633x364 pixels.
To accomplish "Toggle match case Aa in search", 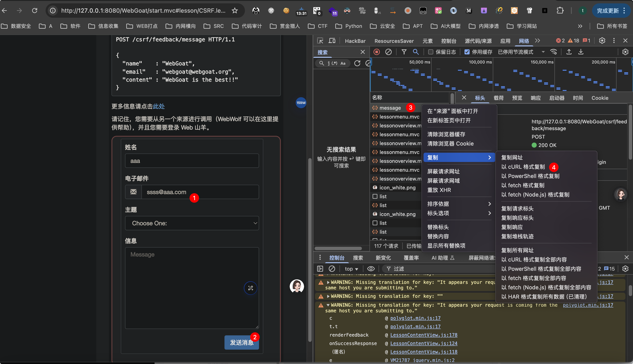I will tap(343, 63).
